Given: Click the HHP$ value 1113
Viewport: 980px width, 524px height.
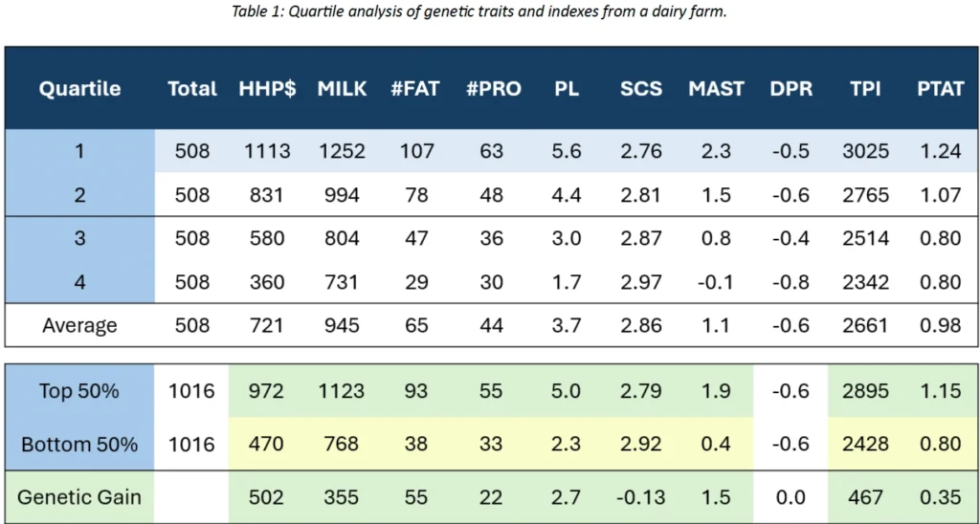Looking at the screenshot, I should [x=267, y=151].
